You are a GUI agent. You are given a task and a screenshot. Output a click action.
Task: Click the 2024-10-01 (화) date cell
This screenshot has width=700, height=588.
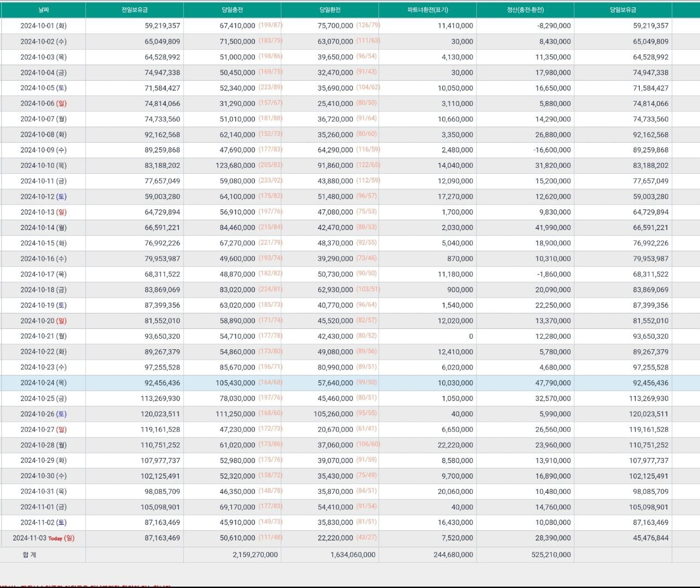pos(43,26)
